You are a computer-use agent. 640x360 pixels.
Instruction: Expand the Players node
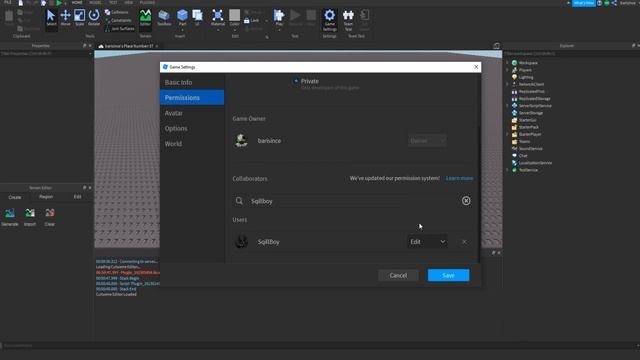[x=507, y=70]
